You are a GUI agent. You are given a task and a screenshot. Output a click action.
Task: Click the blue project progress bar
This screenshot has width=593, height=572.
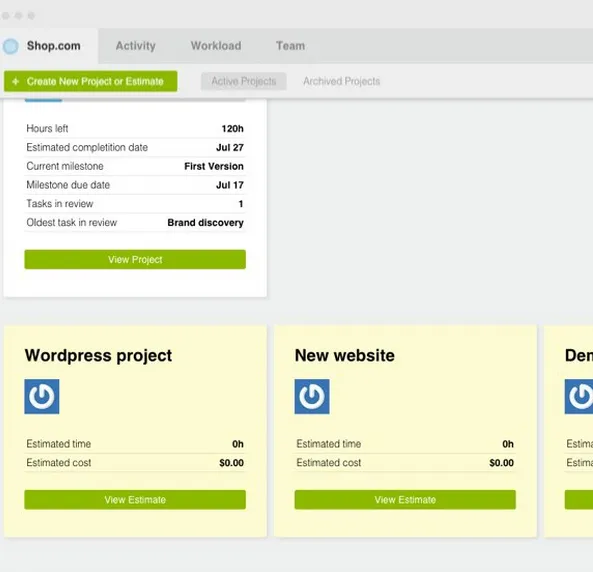click(43, 100)
